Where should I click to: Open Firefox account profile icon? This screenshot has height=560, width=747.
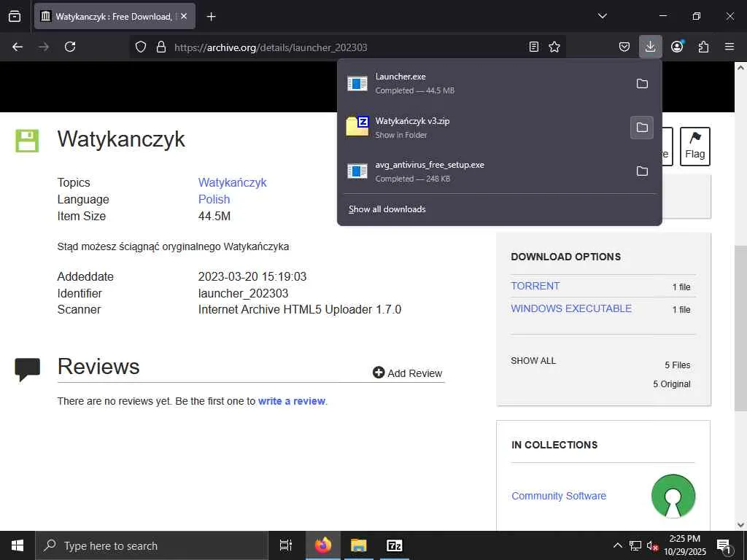pos(677,47)
